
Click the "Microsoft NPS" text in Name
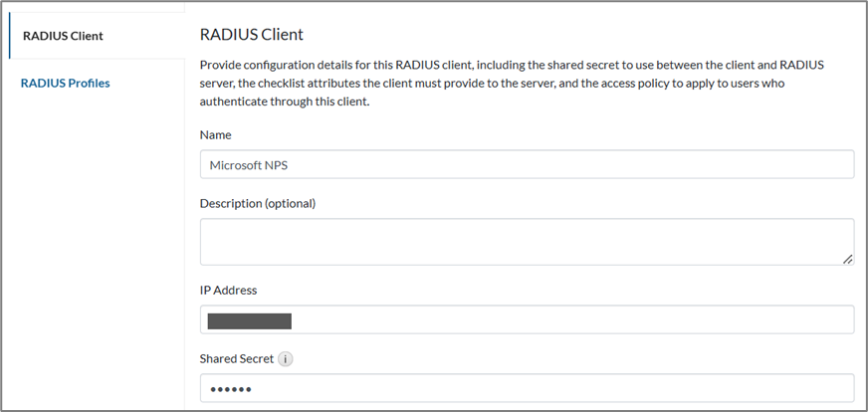(248, 165)
